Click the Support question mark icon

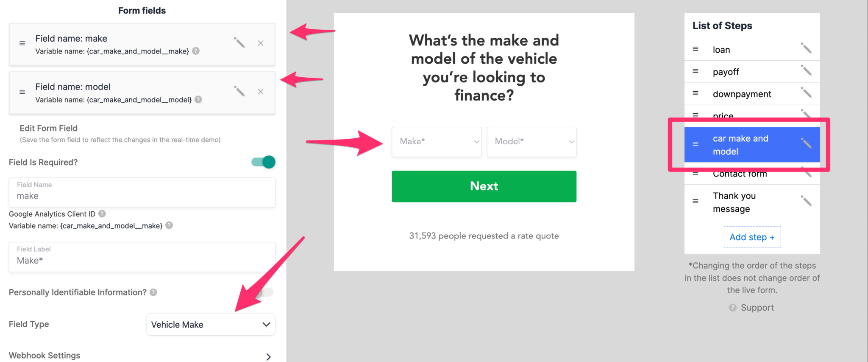pyautogui.click(x=732, y=307)
